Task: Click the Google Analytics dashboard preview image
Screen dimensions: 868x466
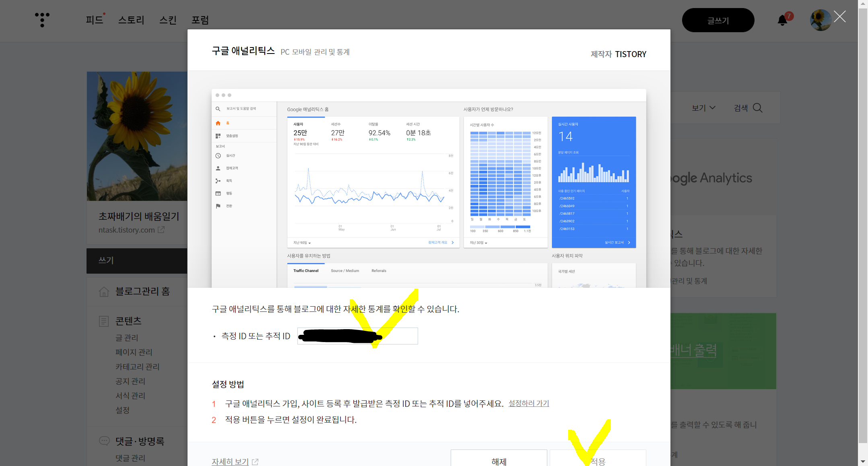Action: point(429,188)
